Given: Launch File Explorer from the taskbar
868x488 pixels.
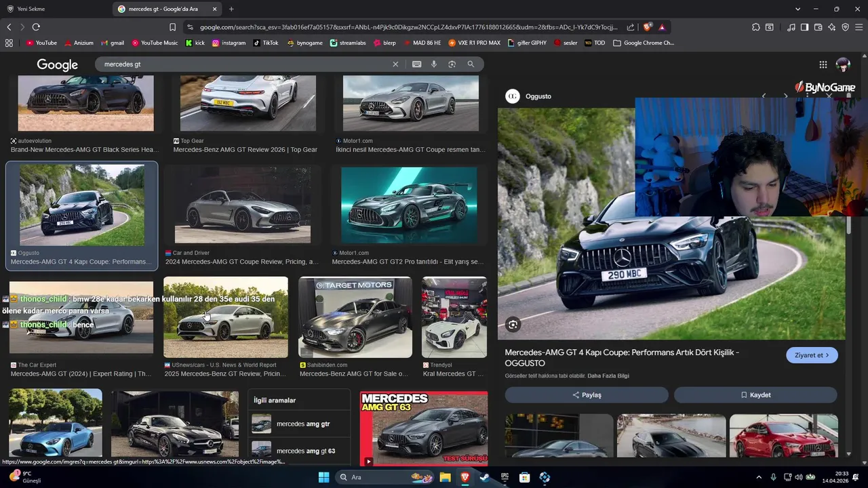Looking at the screenshot, I should tap(445, 477).
